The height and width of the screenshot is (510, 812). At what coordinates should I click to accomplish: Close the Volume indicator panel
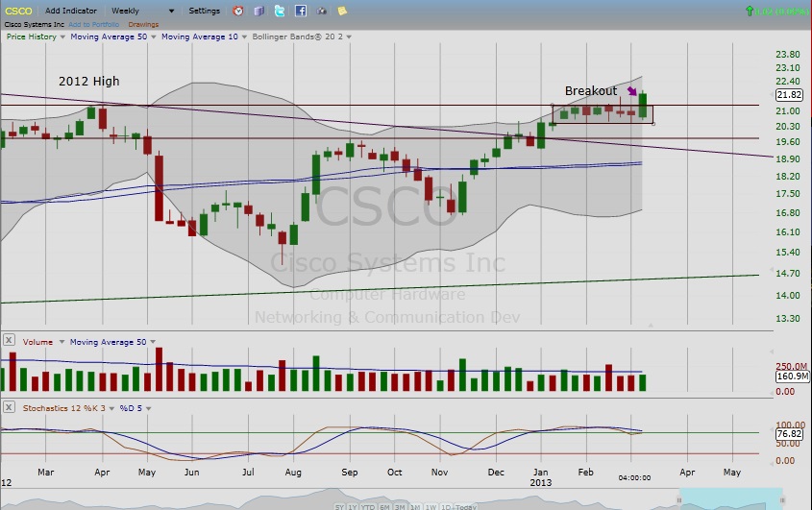pyautogui.click(x=9, y=340)
